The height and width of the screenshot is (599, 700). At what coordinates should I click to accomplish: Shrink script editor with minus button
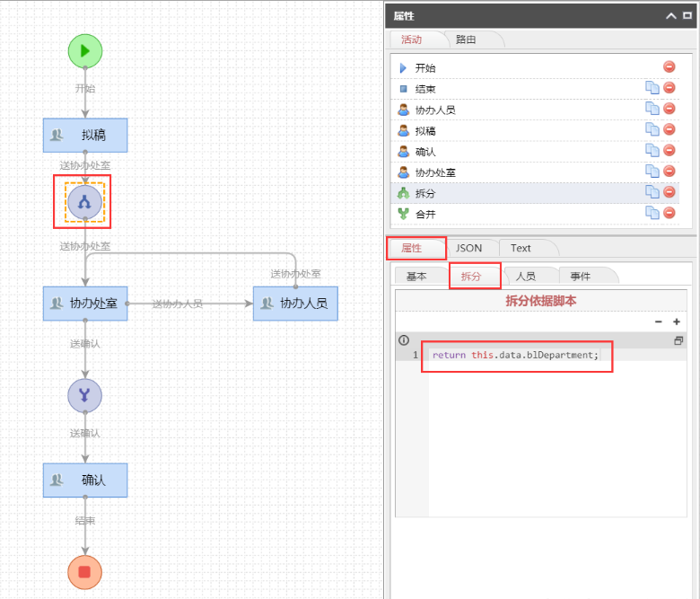pyautogui.click(x=659, y=322)
